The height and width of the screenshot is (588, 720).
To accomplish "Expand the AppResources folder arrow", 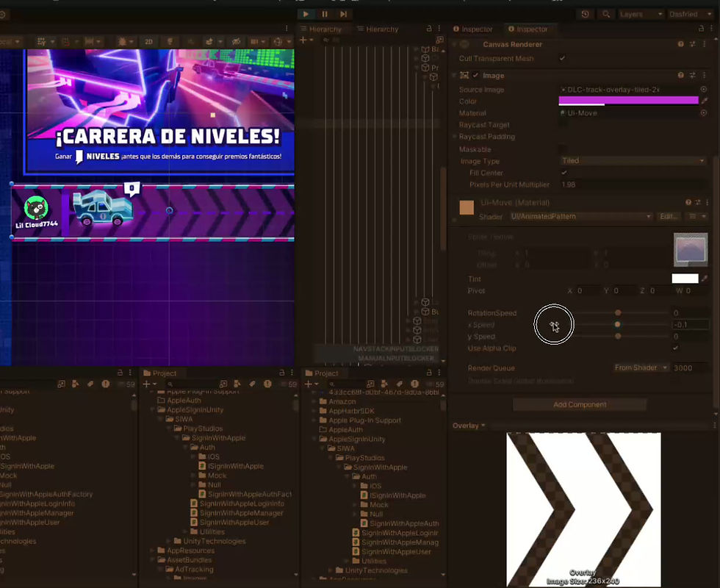I will click(152, 551).
